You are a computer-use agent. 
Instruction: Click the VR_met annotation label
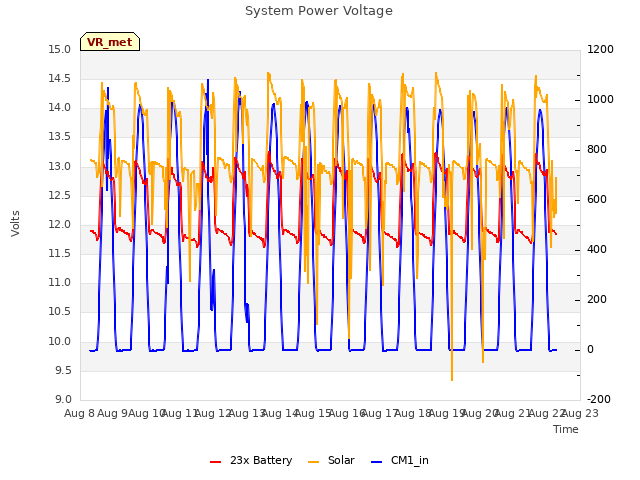(x=110, y=42)
